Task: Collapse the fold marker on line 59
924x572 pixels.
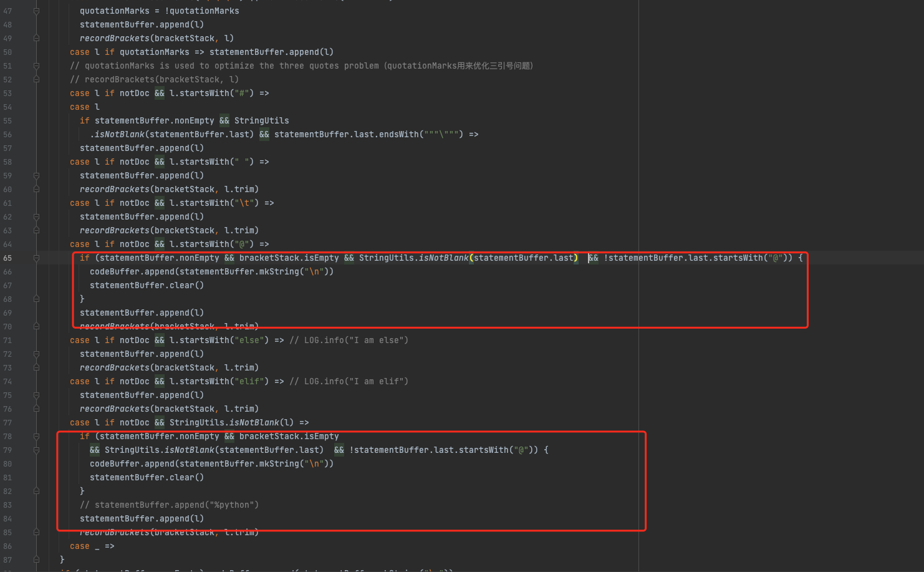Action: (36, 176)
